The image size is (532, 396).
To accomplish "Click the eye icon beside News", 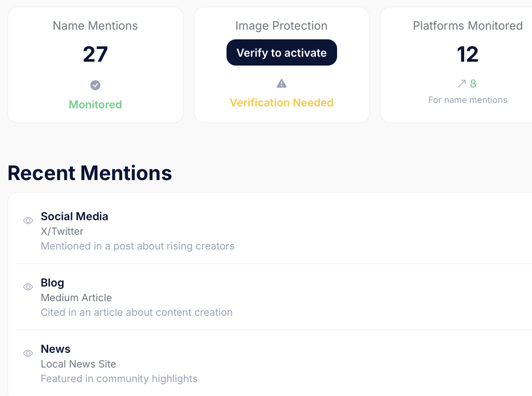I will (28, 353).
